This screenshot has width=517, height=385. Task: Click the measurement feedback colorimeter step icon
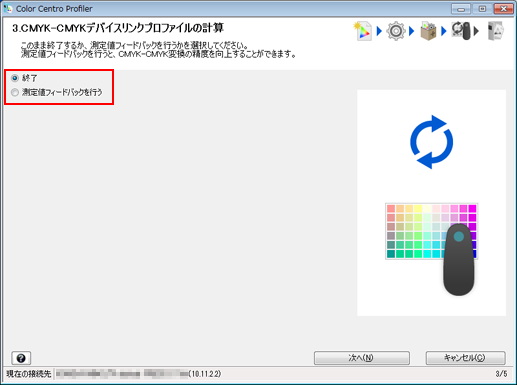pyautogui.click(x=462, y=31)
